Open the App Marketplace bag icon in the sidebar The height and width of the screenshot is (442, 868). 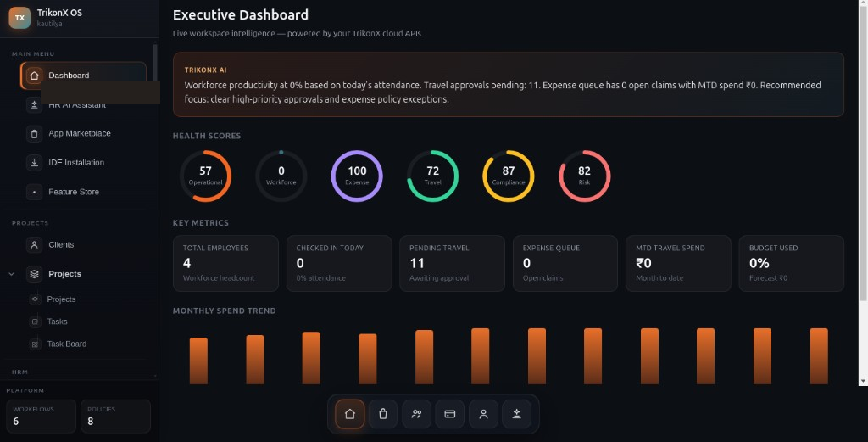coord(34,133)
